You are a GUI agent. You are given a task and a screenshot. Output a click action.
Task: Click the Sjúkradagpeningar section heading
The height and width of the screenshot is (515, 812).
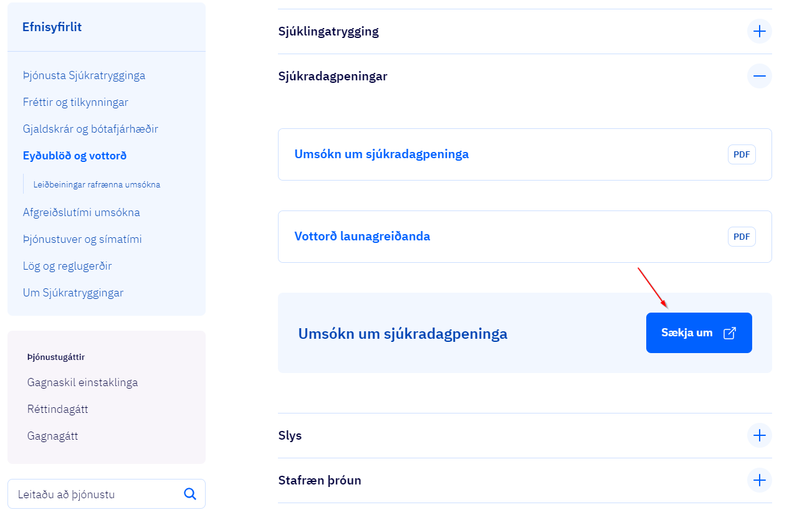[x=333, y=76]
